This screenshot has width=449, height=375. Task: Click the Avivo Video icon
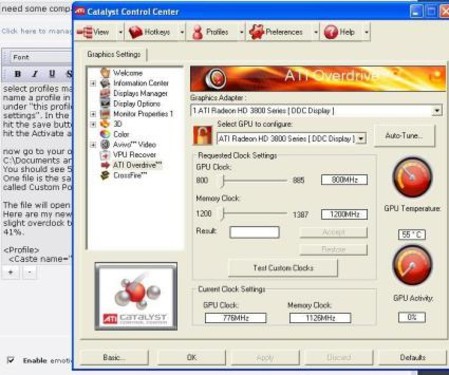coord(105,145)
